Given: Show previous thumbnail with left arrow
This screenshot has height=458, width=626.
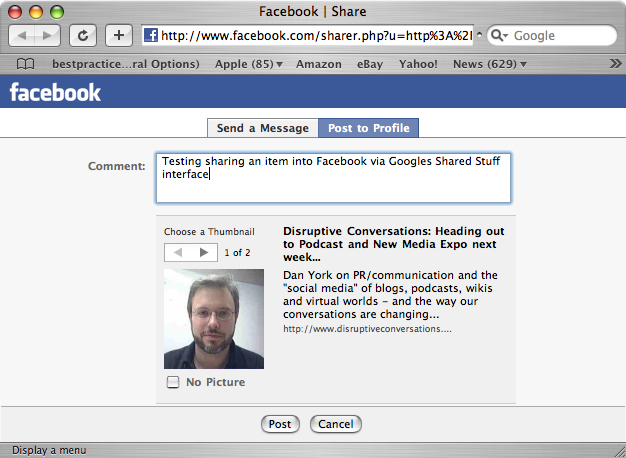Looking at the screenshot, I should point(177,252).
